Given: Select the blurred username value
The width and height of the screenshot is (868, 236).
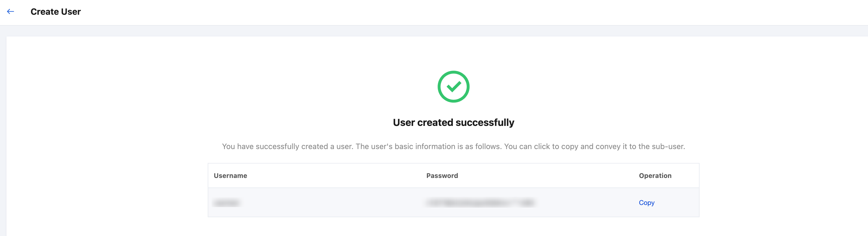Looking at the screenshot, I should (226, 203).
